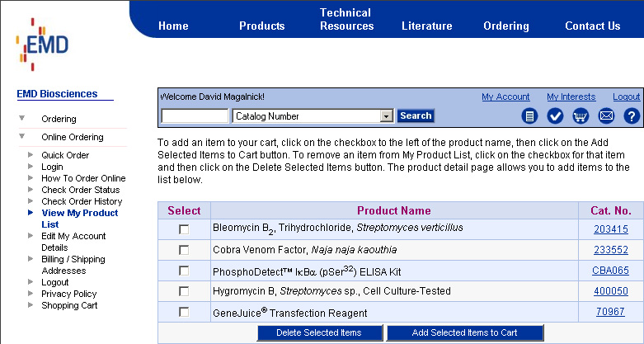The image size is (644, 344).
Task: Open the top Ordering menu
Action: tap(506, 26)
